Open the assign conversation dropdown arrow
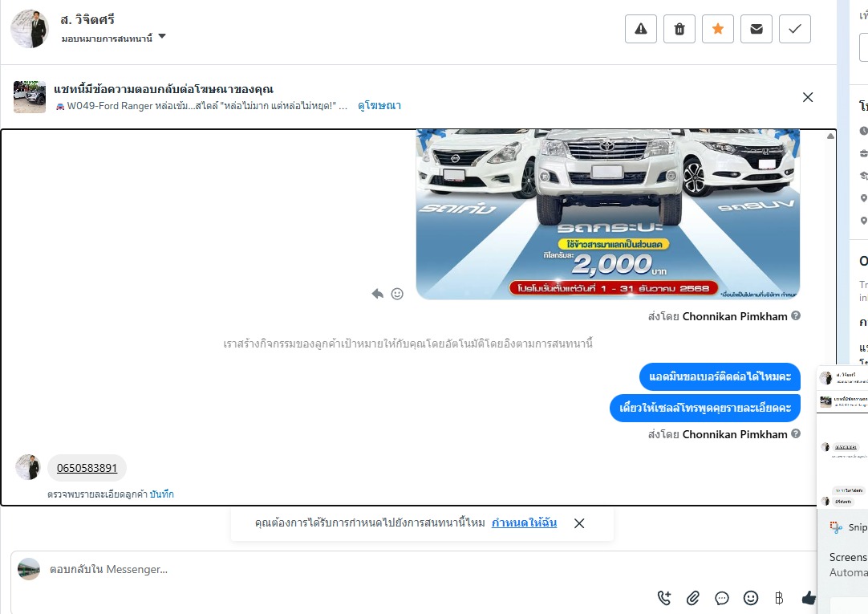The image size is (868, 614). (x=162, y=37)
